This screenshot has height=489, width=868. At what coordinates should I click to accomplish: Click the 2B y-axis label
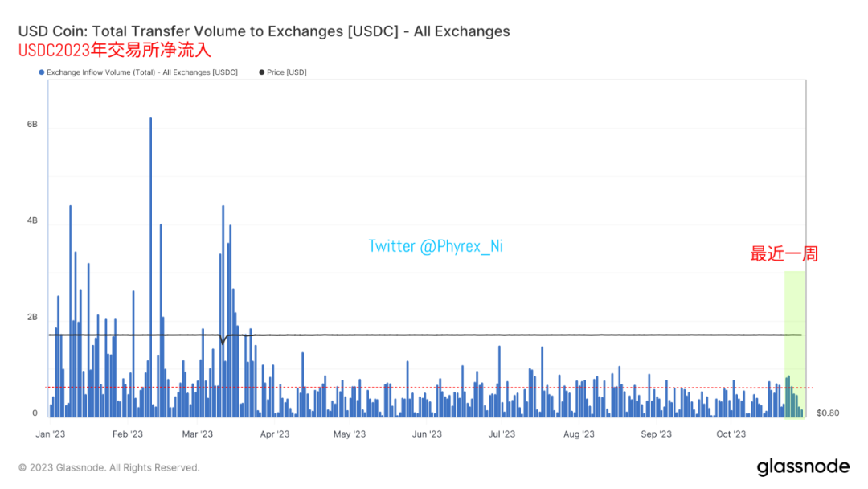pos(32,318)
